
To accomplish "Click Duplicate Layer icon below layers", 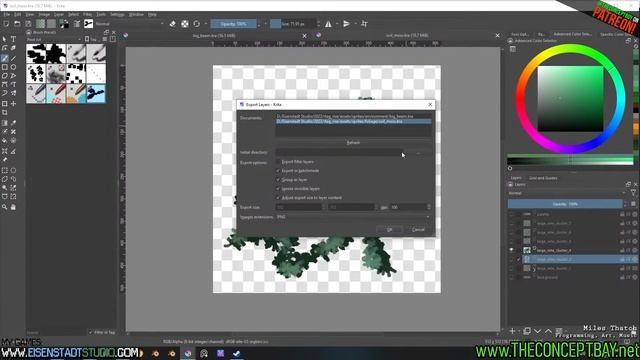I will pos(527,331).
